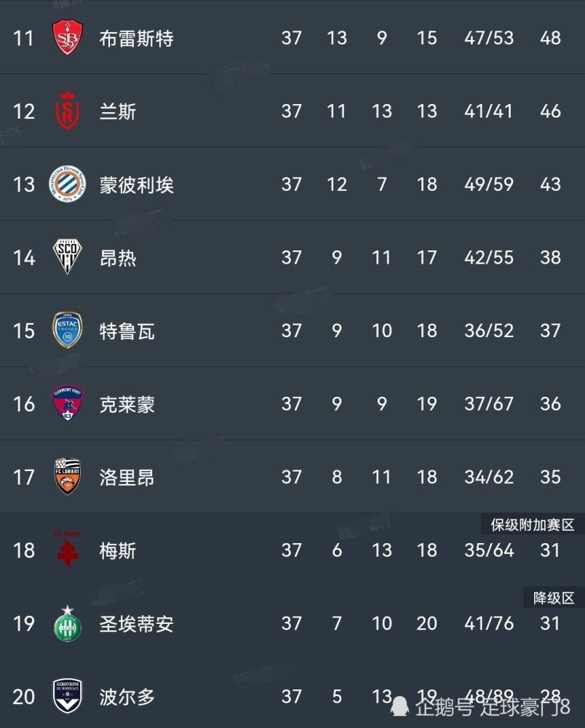
Task: Click the 降级区 relegation zone label
Action: 554,598
